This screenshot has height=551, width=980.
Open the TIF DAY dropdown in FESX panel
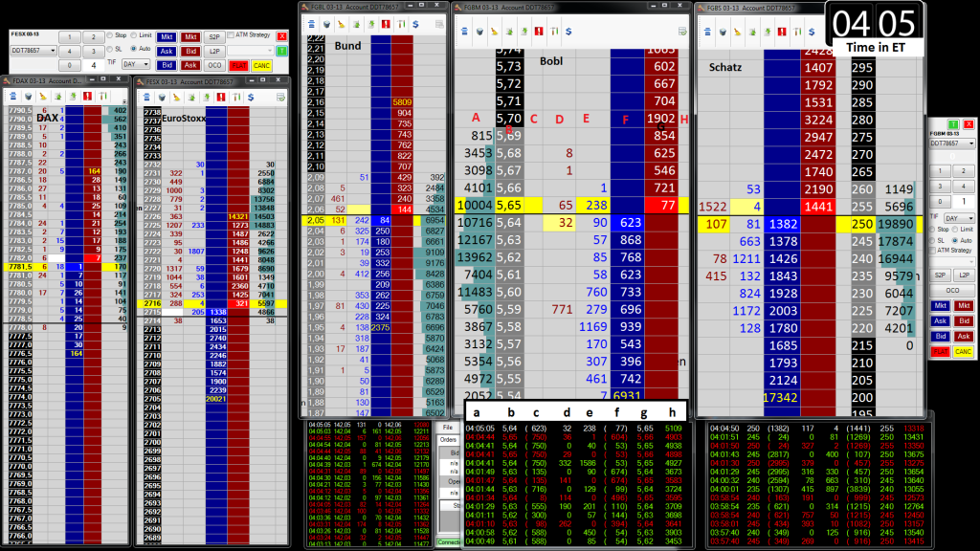(136, 64)
